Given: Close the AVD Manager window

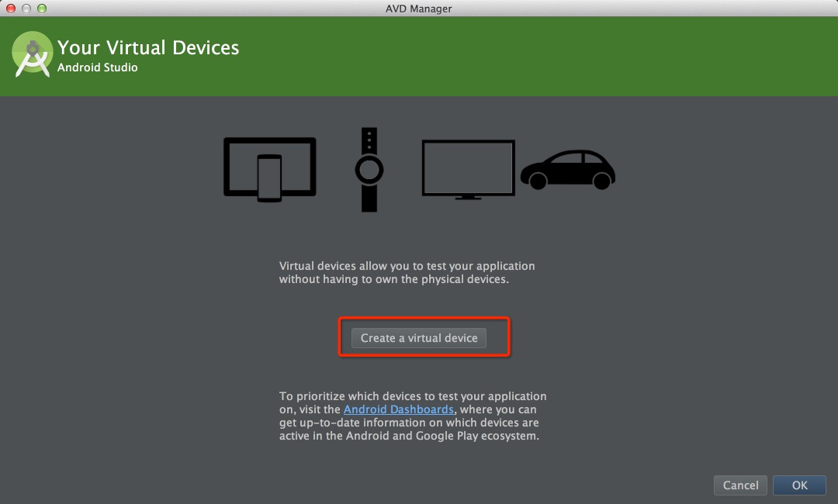Looking at the screenshot, I should click(11, 9).
